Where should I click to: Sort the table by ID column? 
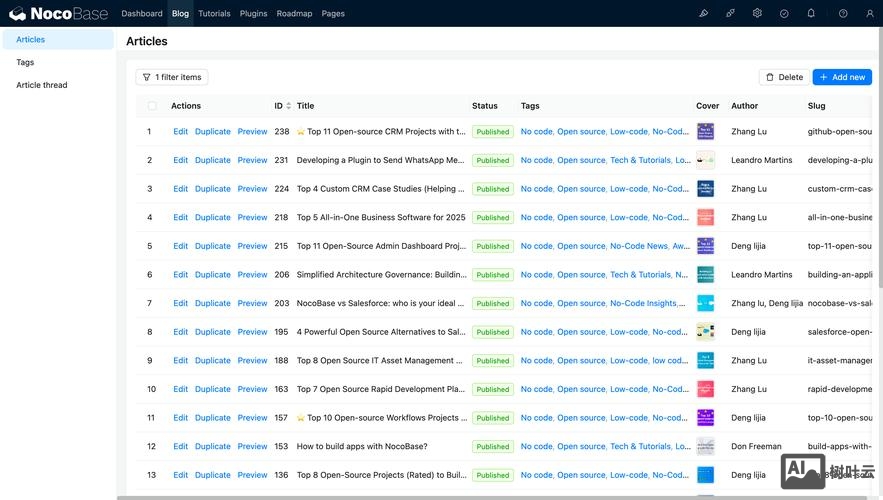coord(283,106)
